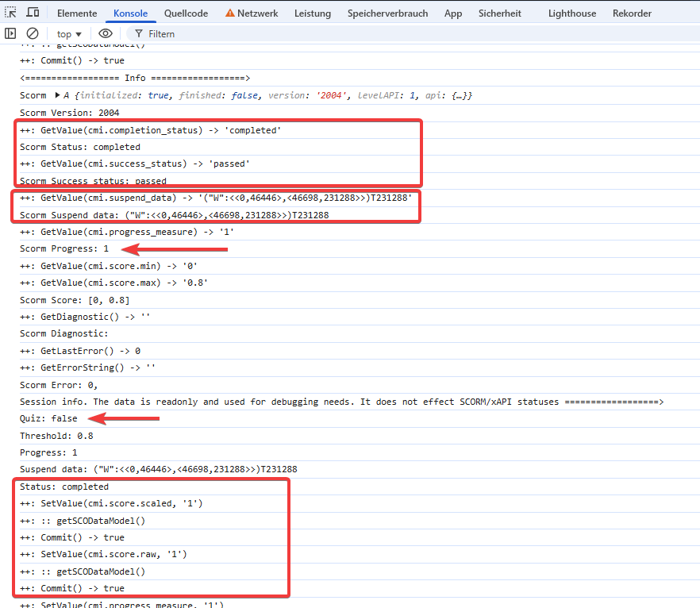
Task: Expand the Scorm object details
Action: 56,94
